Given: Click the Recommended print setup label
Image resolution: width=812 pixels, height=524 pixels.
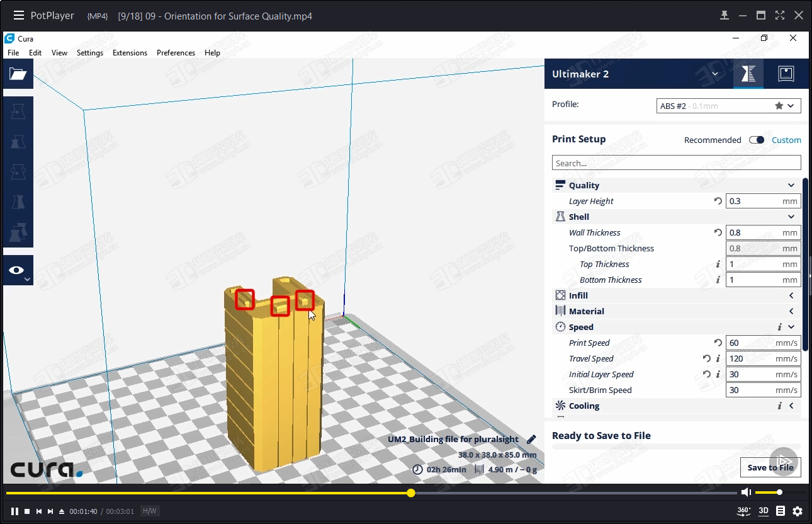Looking at the screenshot, I should pyautogui.click(x=713, y=140).
